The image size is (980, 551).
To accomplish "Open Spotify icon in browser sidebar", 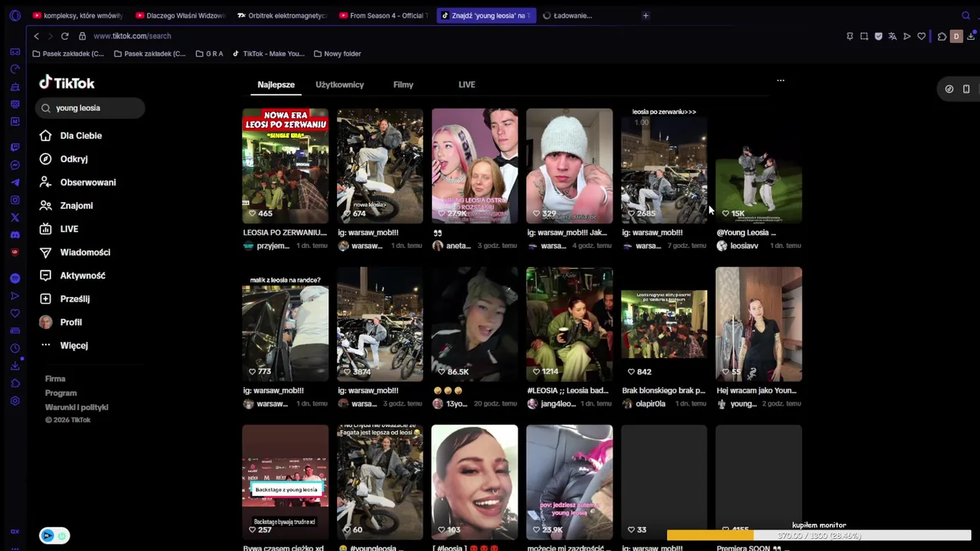I will [15, 279].
